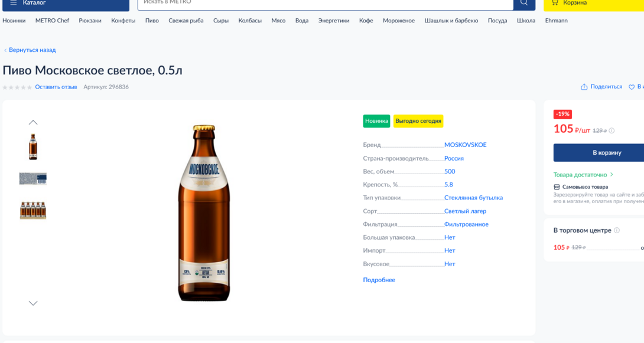Click info icon beside В торговом центре

click(616, 231)
